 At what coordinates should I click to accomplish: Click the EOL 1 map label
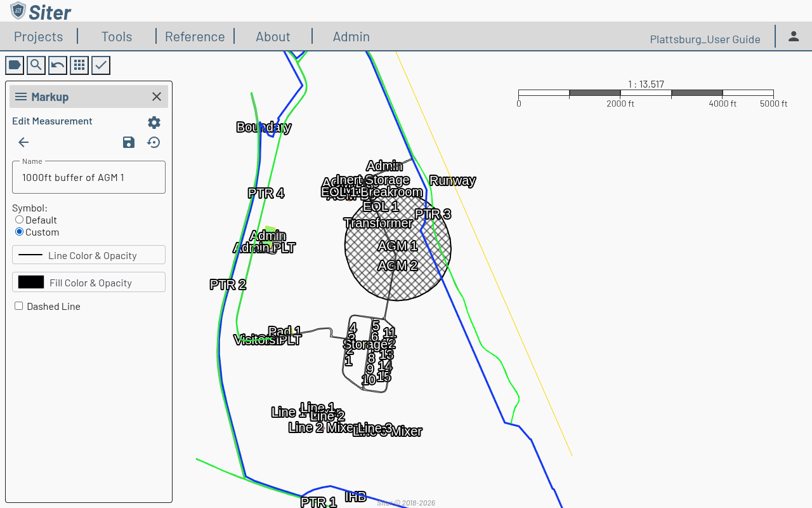coord(381,206)
